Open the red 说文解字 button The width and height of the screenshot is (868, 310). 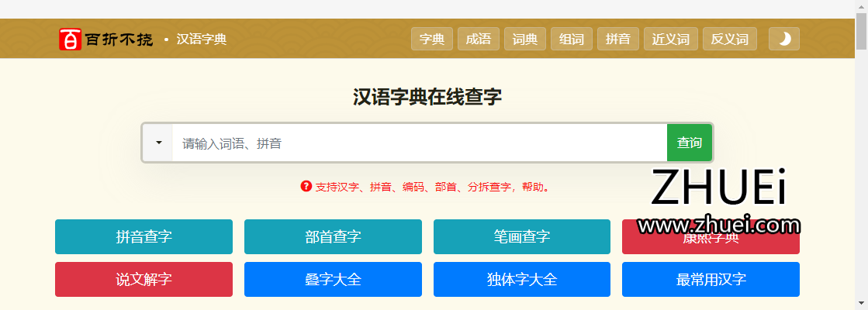point(144,280)
